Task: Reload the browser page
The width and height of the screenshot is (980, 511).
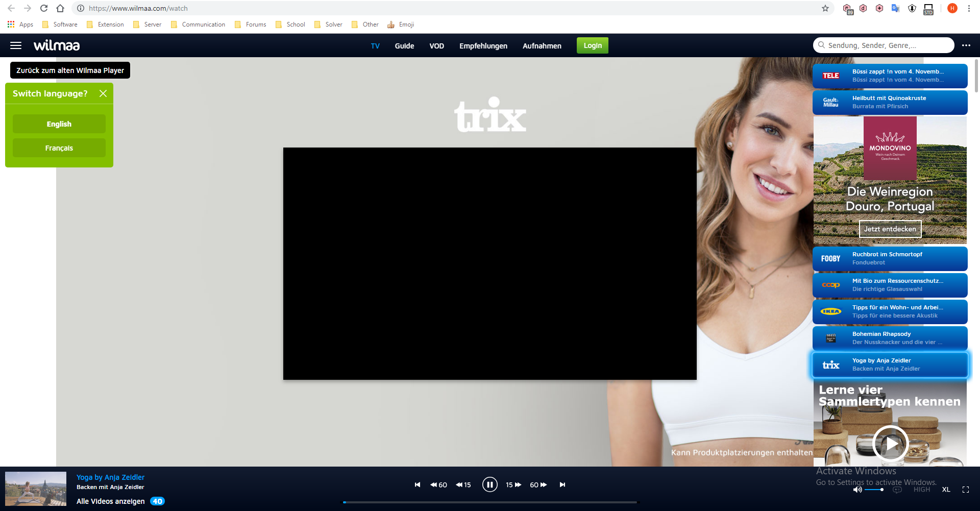Action: point(44,8)
